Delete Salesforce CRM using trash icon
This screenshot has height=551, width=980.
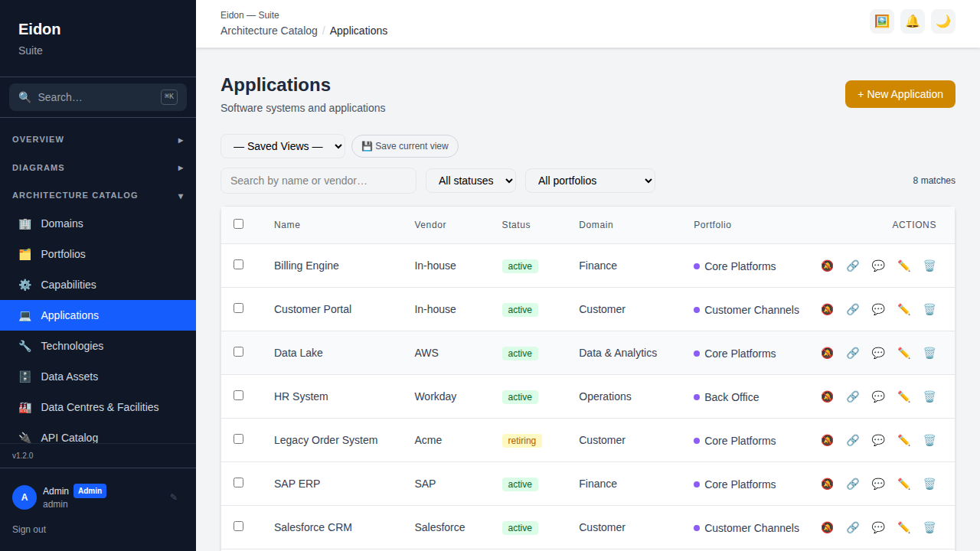coord(929,527)
